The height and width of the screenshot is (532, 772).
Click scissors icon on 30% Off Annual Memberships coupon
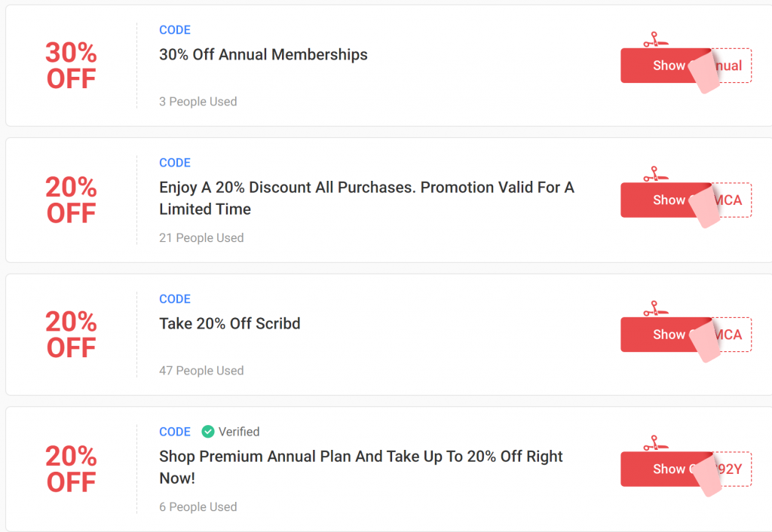click(x=651, y=39)
